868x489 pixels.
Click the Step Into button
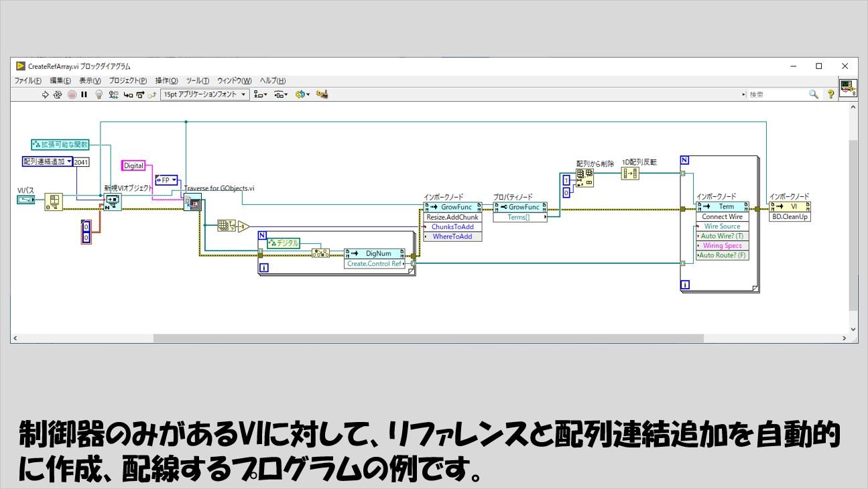coord(127,94)
